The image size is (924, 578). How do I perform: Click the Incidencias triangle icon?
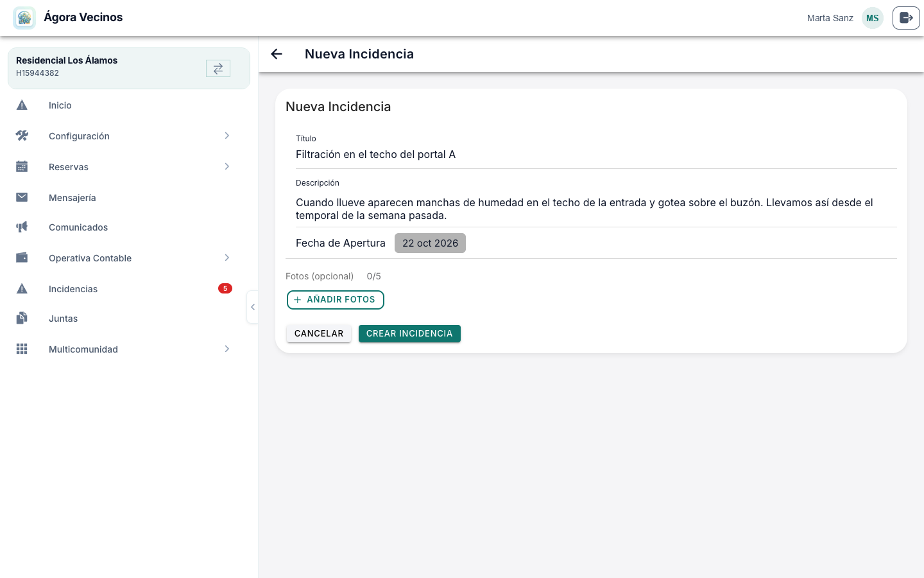click(22, 289)
